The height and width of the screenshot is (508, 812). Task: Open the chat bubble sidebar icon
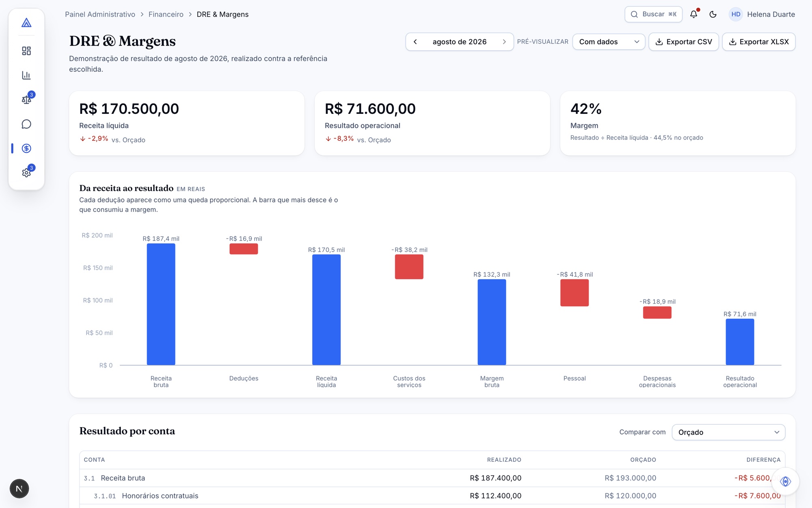(x=26, y=124)
